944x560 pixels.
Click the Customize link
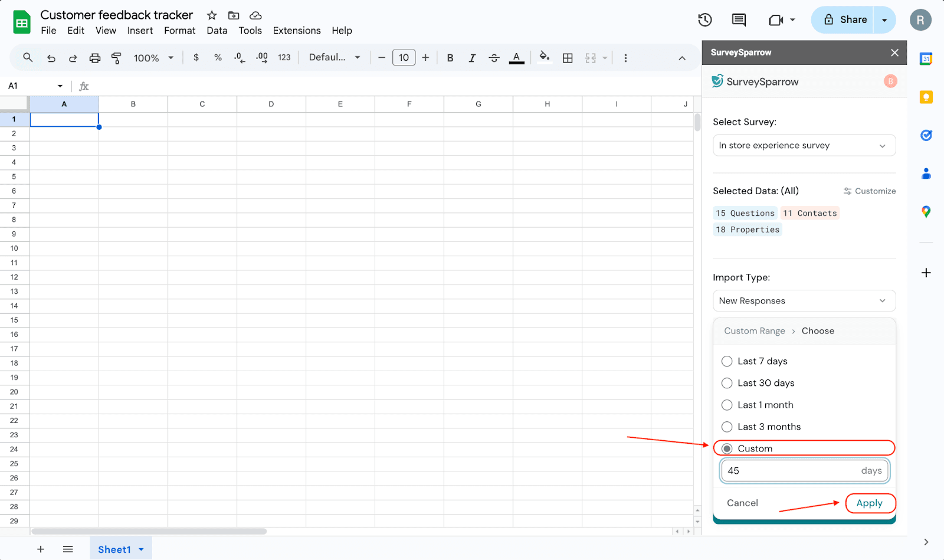[870, 191]
